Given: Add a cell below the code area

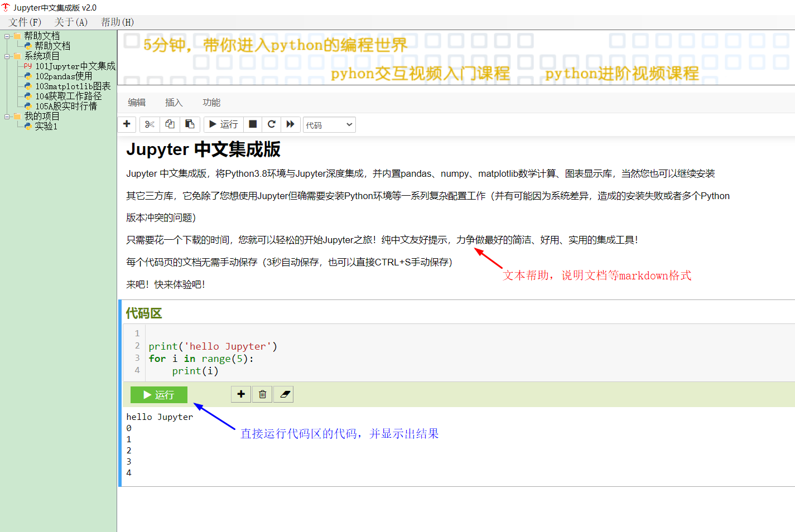Looking at the screenshot, I should click(241, 394).
